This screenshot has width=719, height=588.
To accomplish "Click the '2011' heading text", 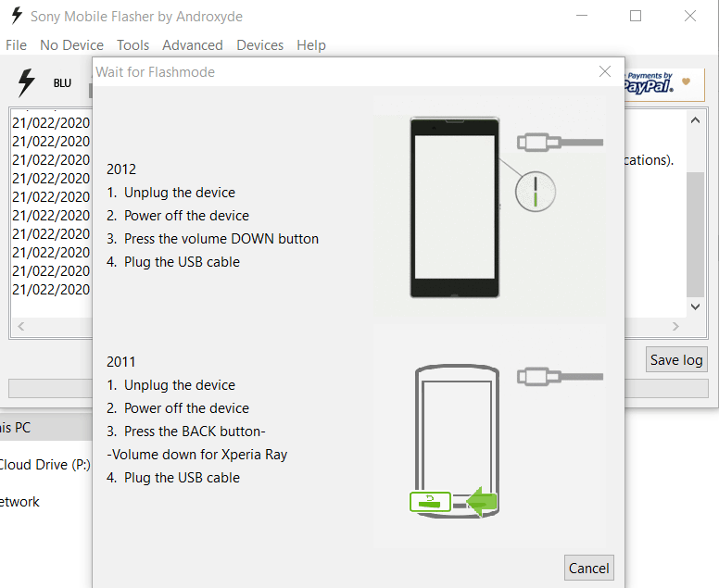I will coord(121,362).
